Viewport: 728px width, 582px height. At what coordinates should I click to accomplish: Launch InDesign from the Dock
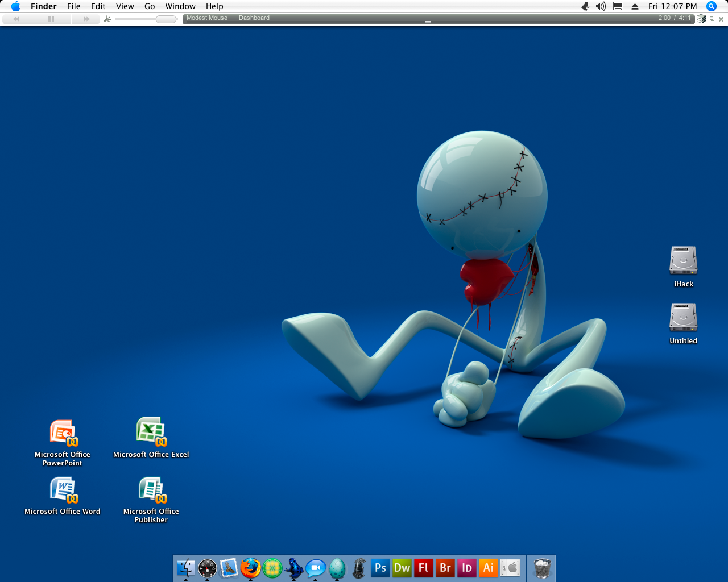point(467,568)
